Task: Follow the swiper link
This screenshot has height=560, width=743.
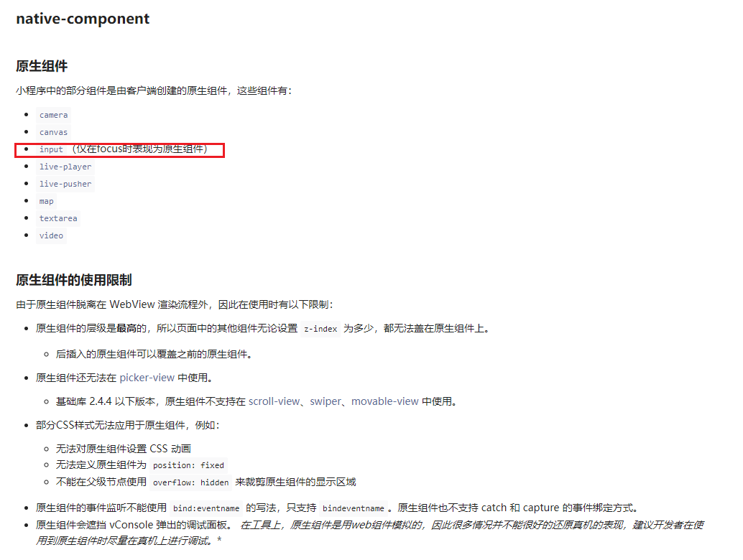Action: (x=325, y=401)
